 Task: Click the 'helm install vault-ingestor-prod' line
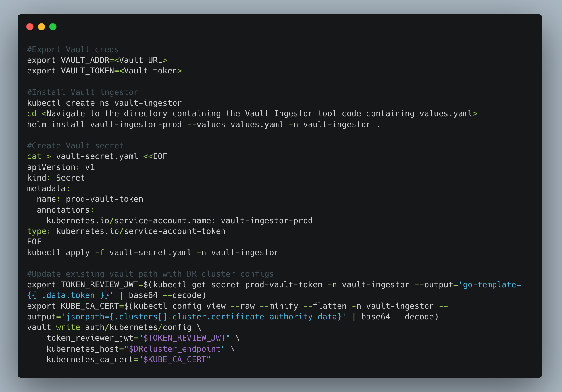pyautogui.click(x=203, y=124)
